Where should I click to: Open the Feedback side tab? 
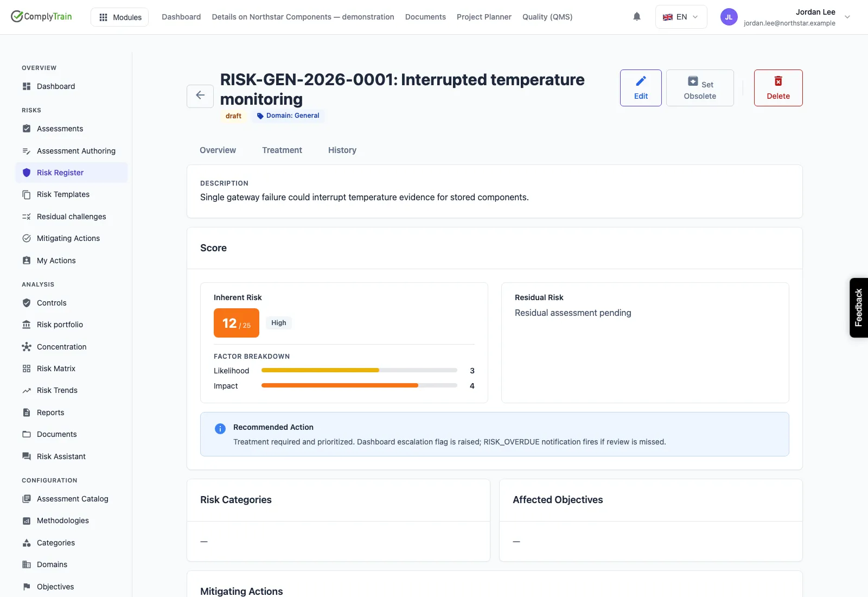pos(859,308)
